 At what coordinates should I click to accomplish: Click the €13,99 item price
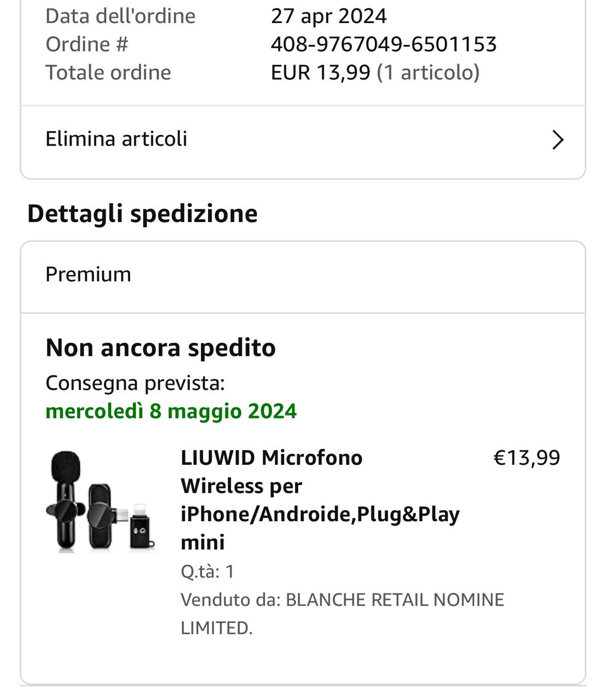(527, 458)
